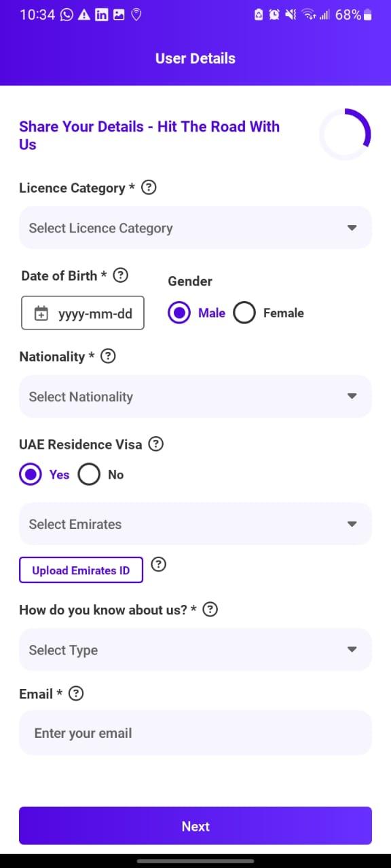Image resolution: width=391 pixels, height=868 pixels.
Task: Tap Upload Emirates ID button
Action: tap(81, 570)
